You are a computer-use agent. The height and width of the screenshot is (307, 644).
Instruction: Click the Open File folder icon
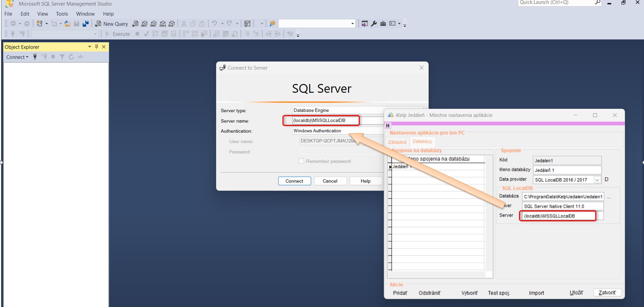click(67, 24)
